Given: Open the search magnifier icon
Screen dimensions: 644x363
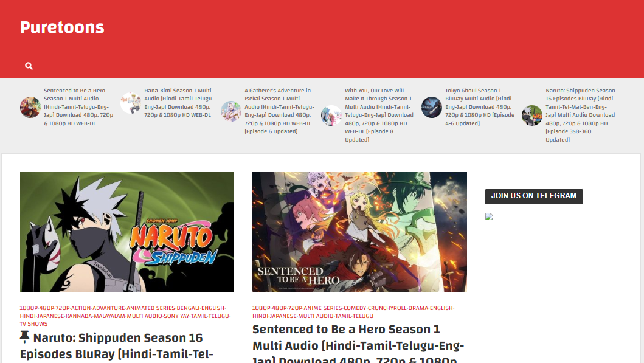Looking at the screenshot, I should pyautogui.click(x=29, y=66).
